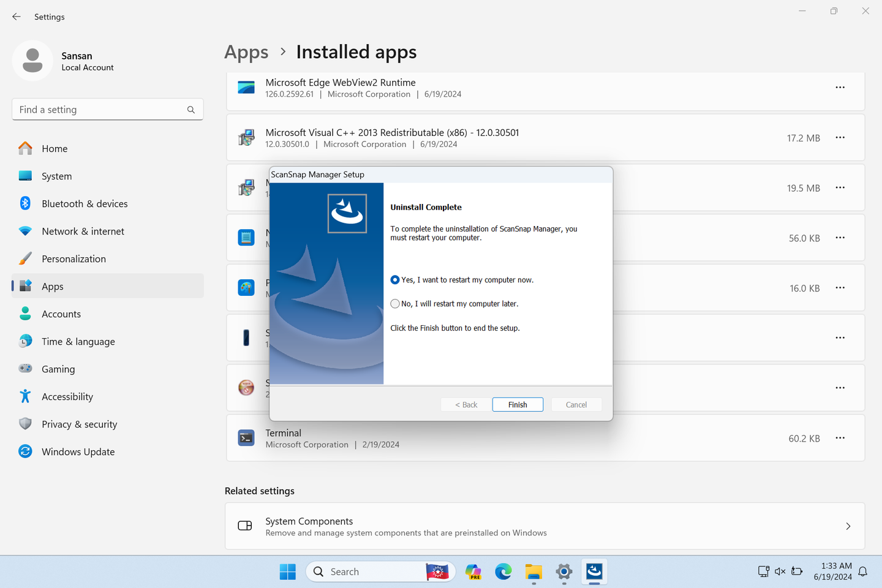Open more options for Microsoft Edge WebView2 Runtime

coord(840,87)
